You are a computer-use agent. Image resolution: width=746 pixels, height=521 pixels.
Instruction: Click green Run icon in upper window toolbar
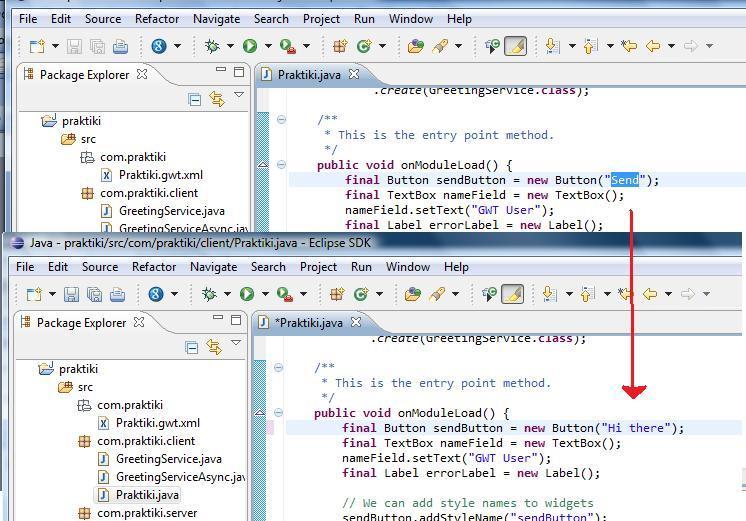click(x=250, y=46)
